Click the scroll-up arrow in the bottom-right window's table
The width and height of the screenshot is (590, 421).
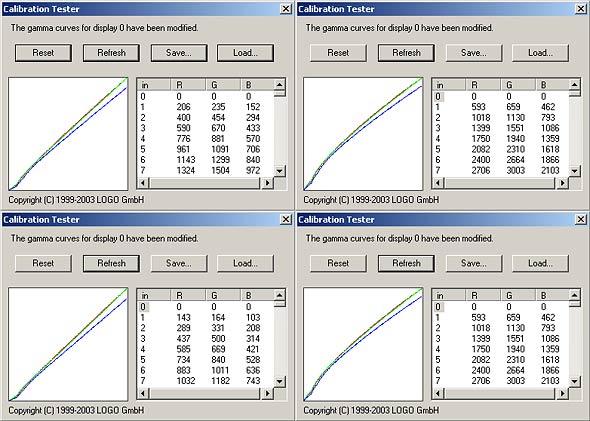click(575, 295)
